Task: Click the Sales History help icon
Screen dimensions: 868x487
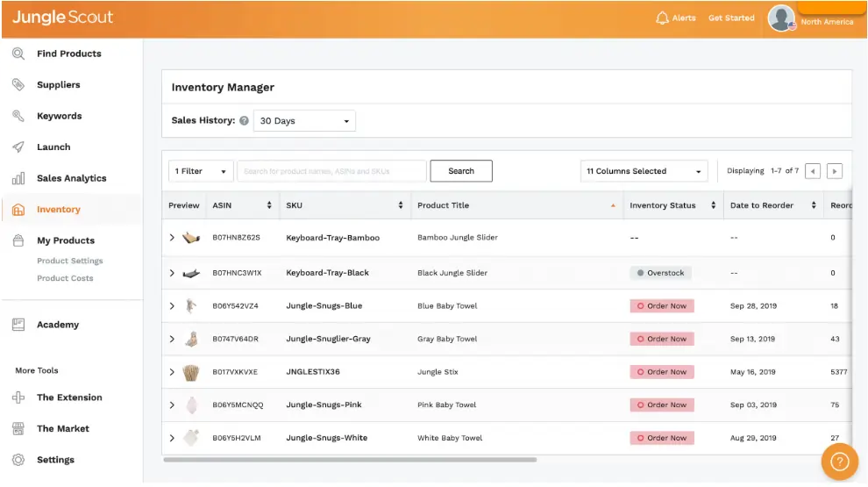Action: pyautogui.click(x=244, y=121)
